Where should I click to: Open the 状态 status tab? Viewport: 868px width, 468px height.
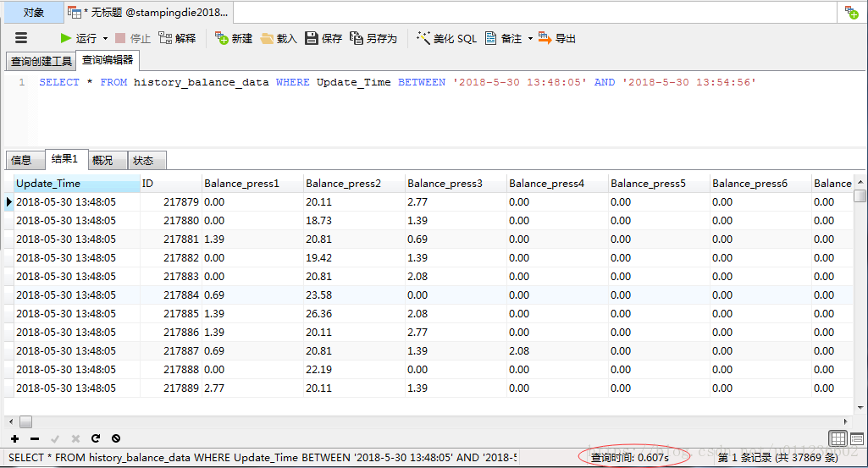pos(147,160)
